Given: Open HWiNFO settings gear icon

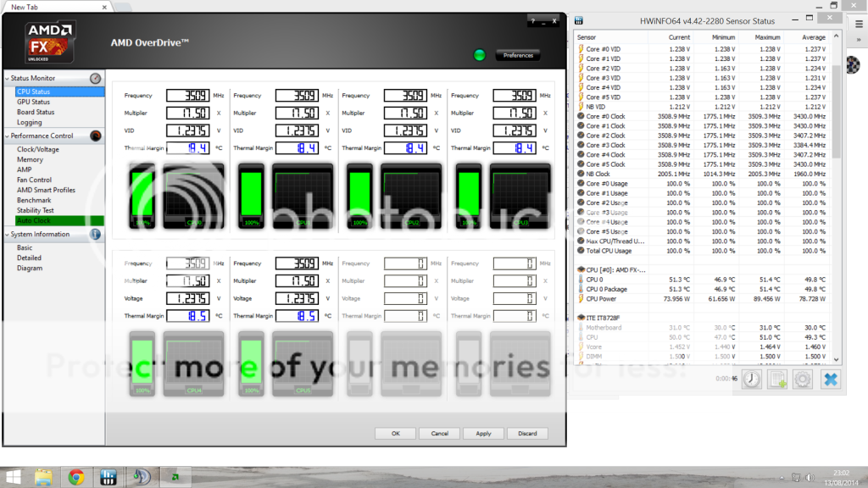Looking at the screenshot, I should [803, 379].
